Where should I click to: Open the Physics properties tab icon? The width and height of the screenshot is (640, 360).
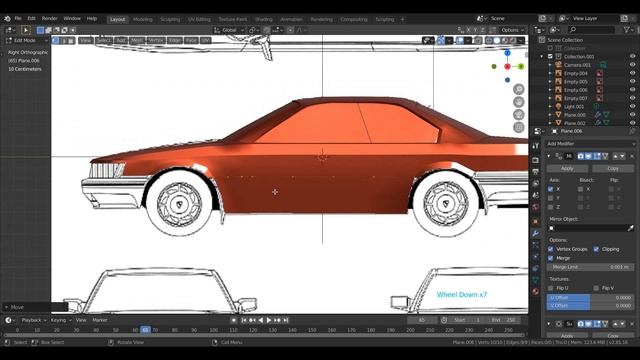[536, 257]
